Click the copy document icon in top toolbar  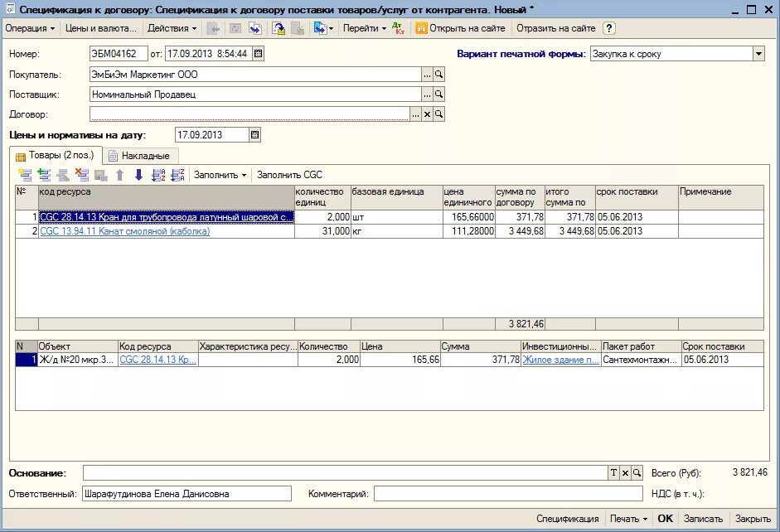255,29
